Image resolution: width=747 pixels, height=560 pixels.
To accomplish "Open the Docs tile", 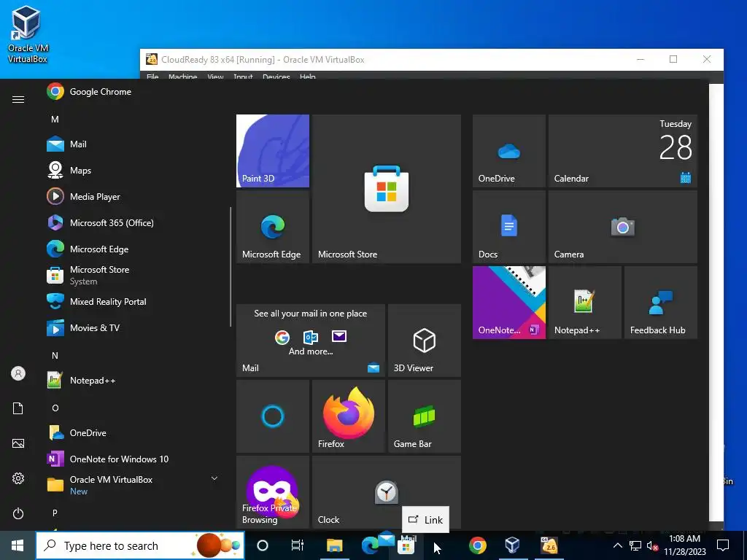I will tap(508, 227).
